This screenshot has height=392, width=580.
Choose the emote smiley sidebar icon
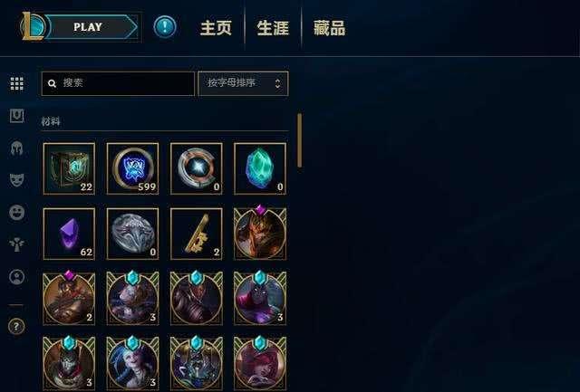tap(16, 213)
